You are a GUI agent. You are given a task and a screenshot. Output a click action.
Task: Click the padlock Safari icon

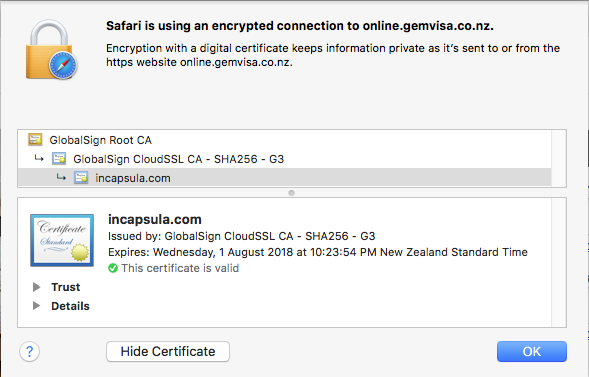point(51,50)
